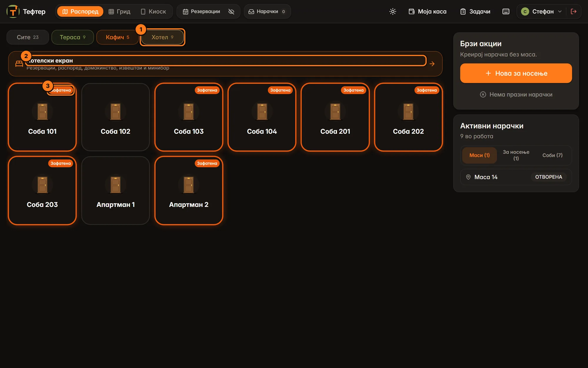Click the Апартман 1 door icon
The image size is (588, 368).
pos(116,185)
